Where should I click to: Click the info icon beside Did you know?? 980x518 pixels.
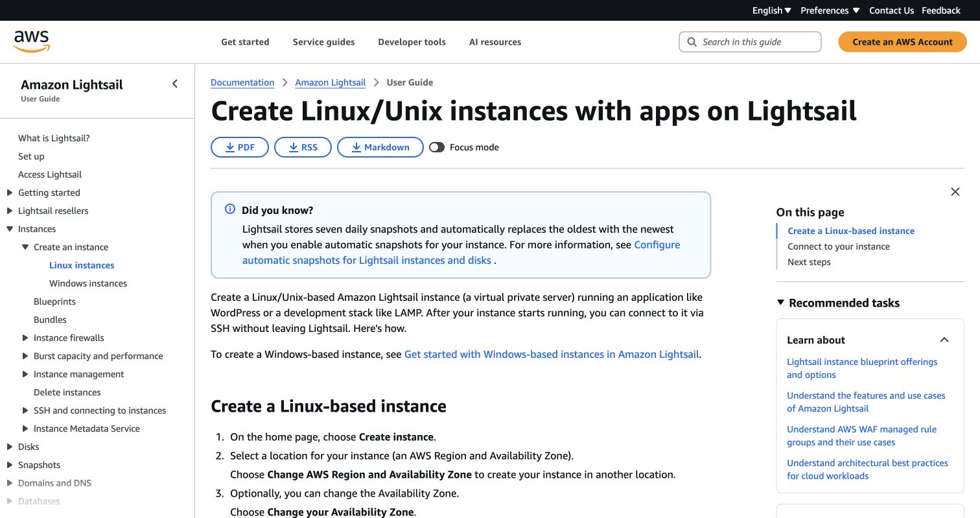229,209
